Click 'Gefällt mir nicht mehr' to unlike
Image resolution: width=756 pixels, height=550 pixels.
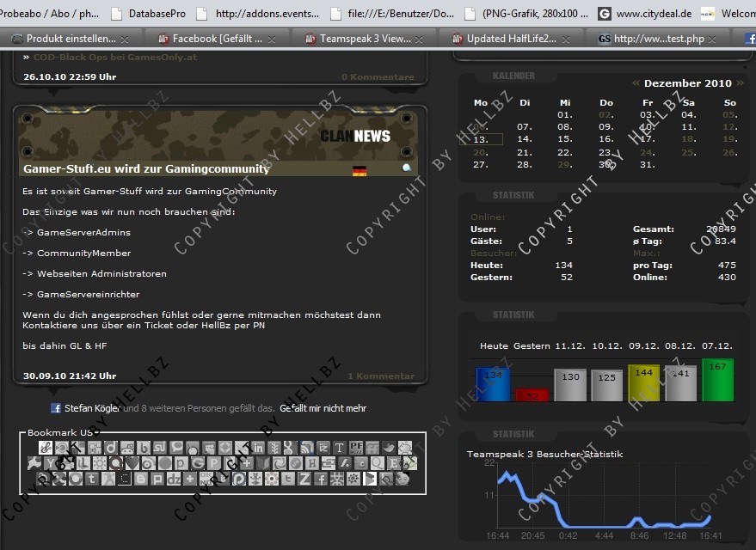pyautogui.click(x=323, y=408)
